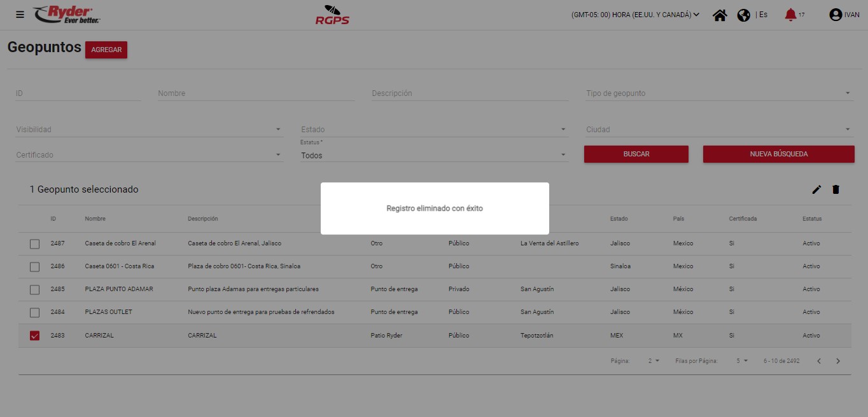Change the Filas por Página dropdown
Viewport: 868px width, 417px height.
point(742,361)
